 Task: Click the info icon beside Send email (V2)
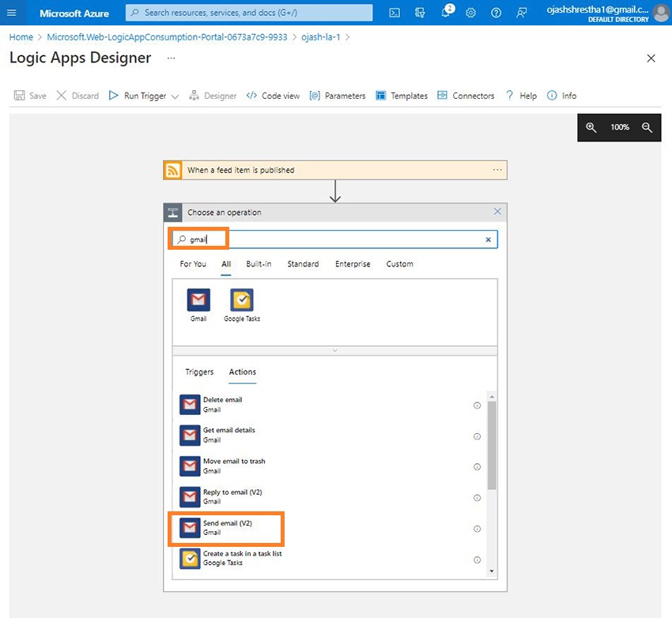click(478, 529)
